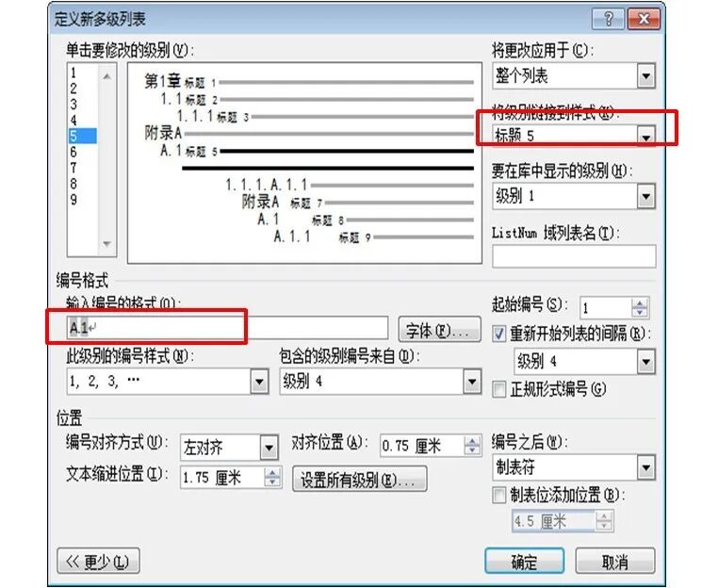
Task: Expand the 包含的级别编号来自 dropdown
Action: 472,382
